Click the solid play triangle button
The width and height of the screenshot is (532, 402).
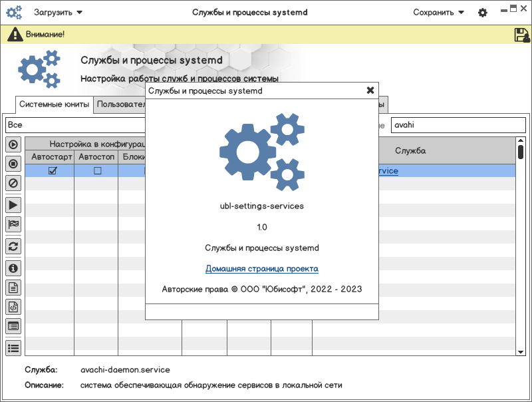tap(13, 205)
